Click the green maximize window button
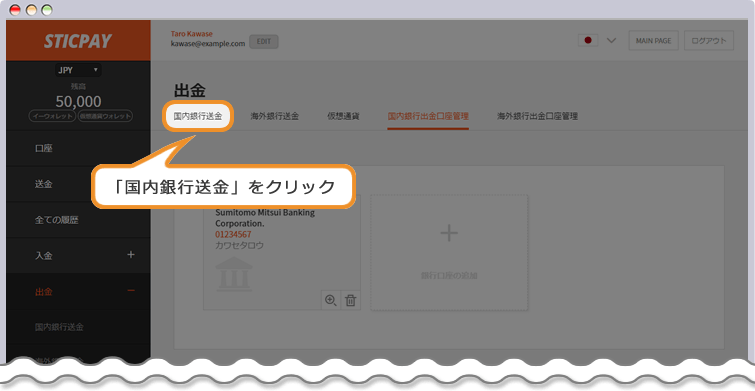Viewport: 755px width, 391px height. [x=47, y=10]
